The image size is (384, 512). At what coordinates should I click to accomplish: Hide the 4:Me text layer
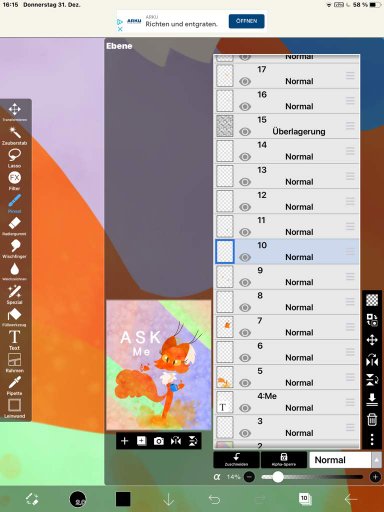[245, 408]
